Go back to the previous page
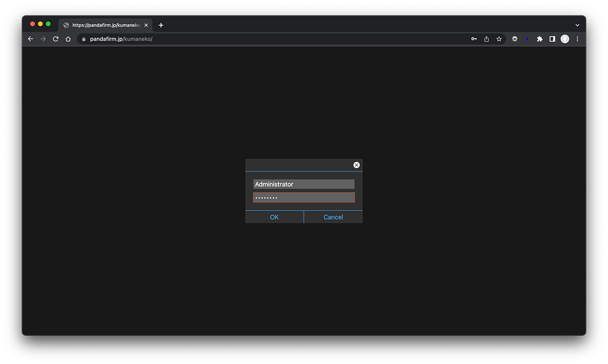The width and height of the screenshot is (608, 364). [30, 39]
